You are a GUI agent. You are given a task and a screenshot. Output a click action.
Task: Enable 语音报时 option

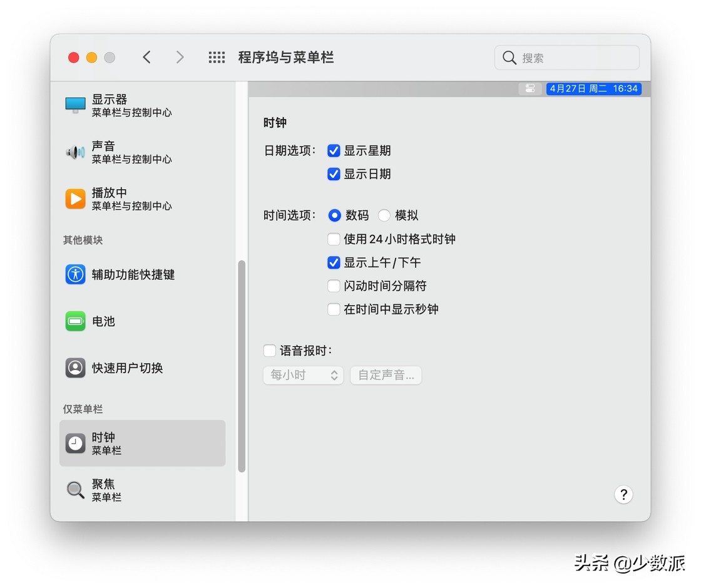coord(269,351)
